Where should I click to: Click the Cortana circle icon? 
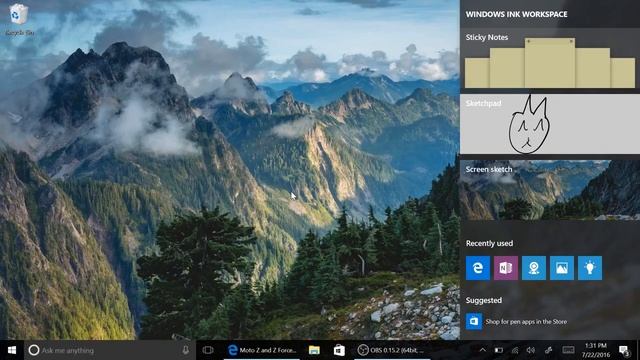34,350
